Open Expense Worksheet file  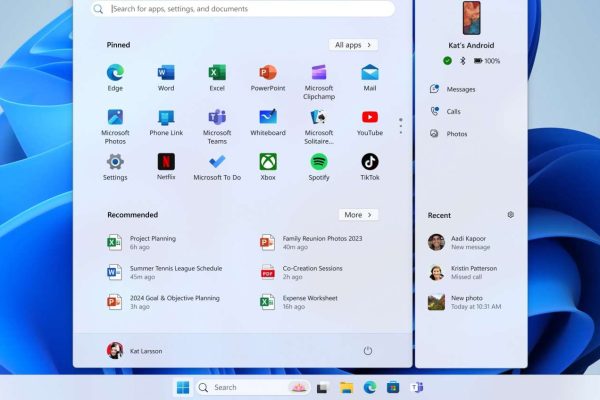299,302
